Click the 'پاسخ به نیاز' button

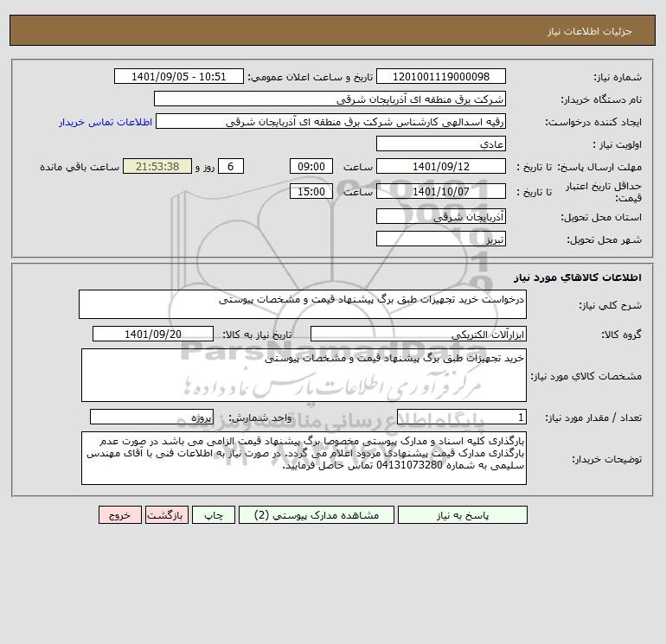click(463, 515)
